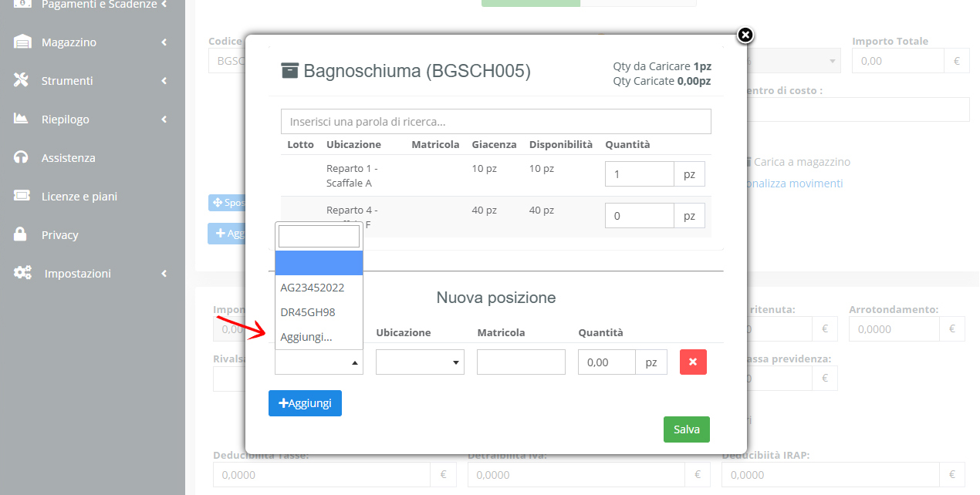Screen dimensions: 980x495
Task: Collapse the open Lotto dropdown arrow
Action: click(x=355, y=362)
